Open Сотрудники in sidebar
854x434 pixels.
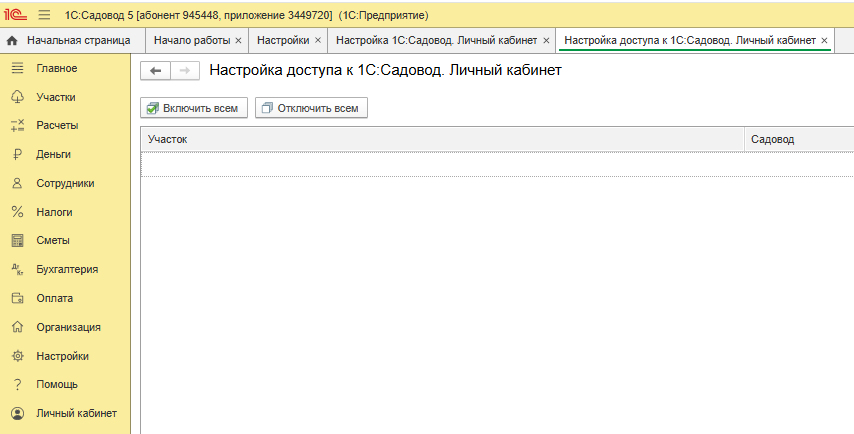65,184
